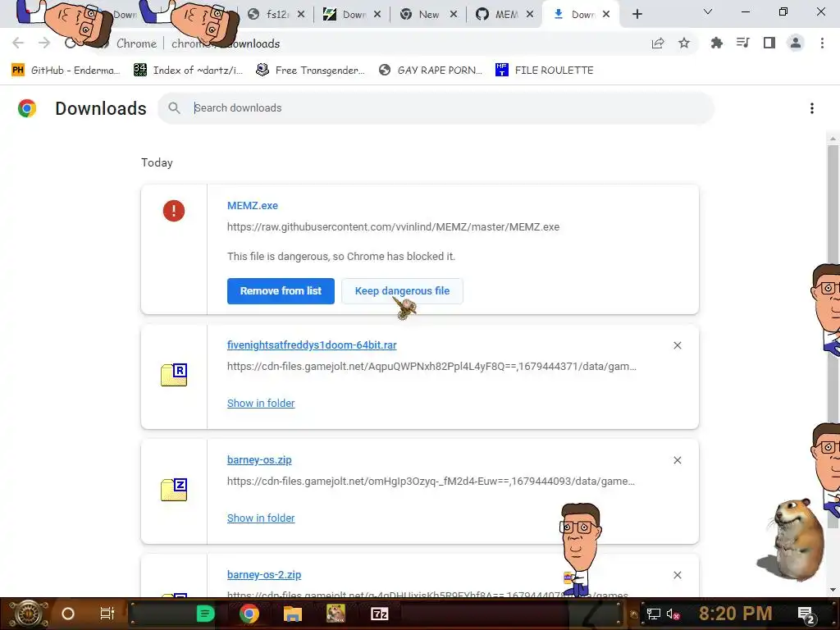The height and width of the screenshot is (630, 840).
Task: Bookmark this tab with star
Action: [x=684, y=43]
